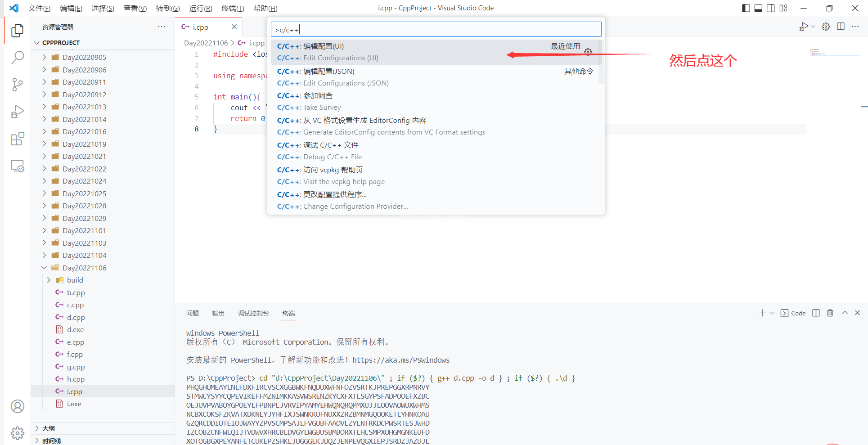868x445 pixels.
Task: Expand the 时间线 section
Action: pos(103,441)
